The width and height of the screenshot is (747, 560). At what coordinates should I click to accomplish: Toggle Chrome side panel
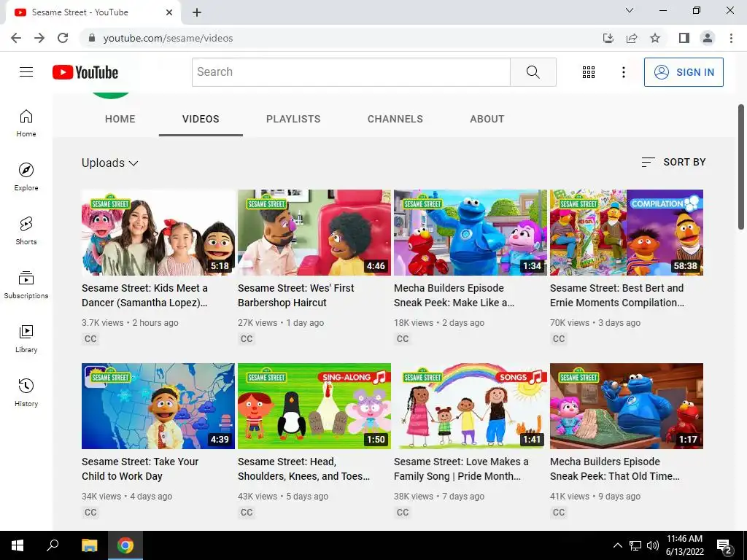pos(684,38)
